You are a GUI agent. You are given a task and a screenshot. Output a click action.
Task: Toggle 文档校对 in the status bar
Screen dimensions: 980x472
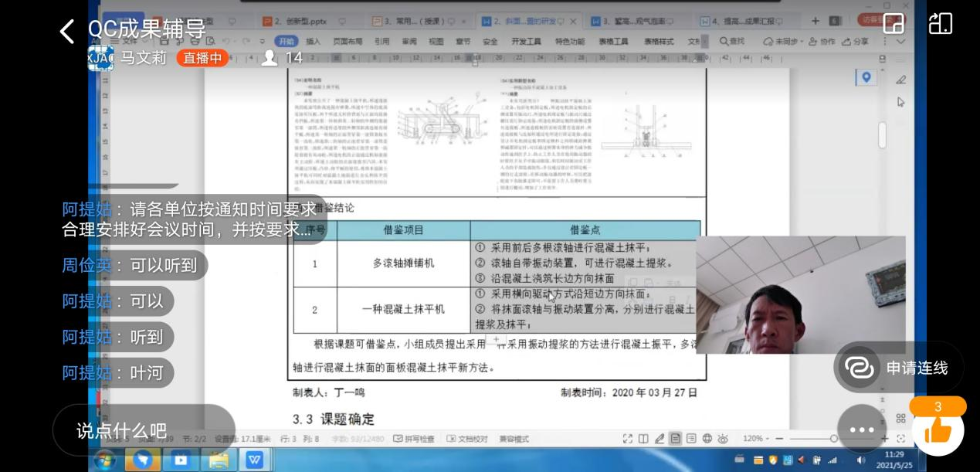pos(467,439)
